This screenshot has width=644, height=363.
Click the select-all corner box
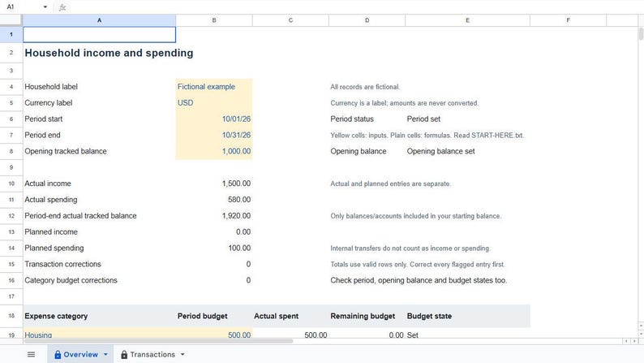[x=11, y=19]
